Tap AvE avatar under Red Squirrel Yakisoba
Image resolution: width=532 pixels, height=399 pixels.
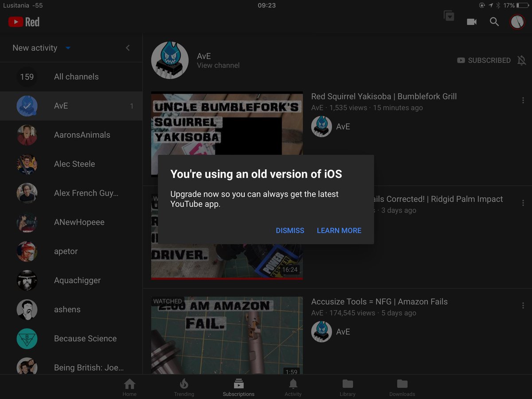coord(321,126)
